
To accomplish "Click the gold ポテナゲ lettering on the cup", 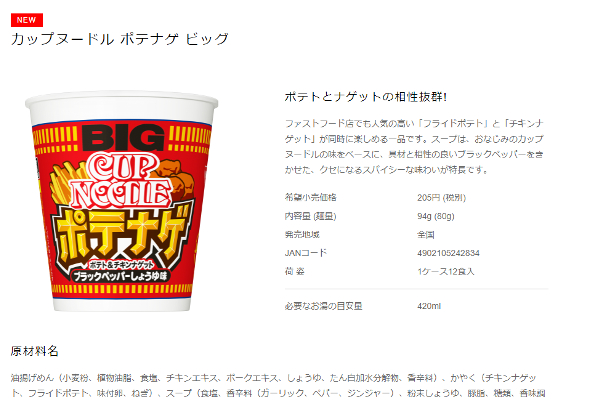I will click(122, 234).
